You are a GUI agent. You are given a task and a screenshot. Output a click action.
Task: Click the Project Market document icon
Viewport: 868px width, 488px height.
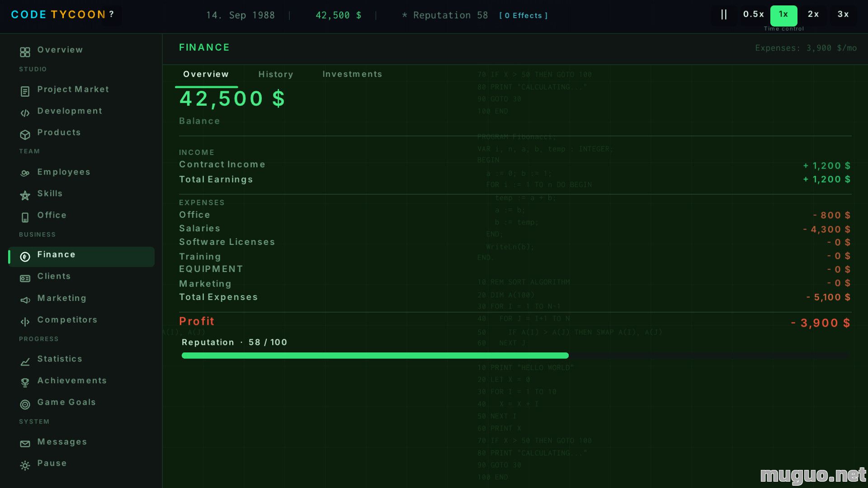coord(25,92)
